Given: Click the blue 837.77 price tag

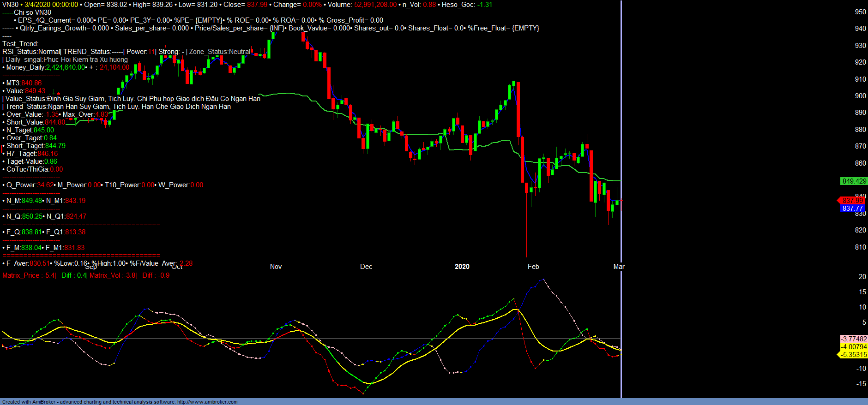Looking at the screenshot, I should coord(852,208).
